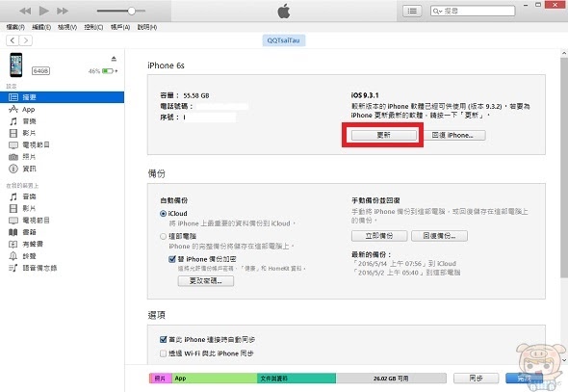Click the fast-forward playback button
Viewport: 568px width, 392px height.
[63, 11]
